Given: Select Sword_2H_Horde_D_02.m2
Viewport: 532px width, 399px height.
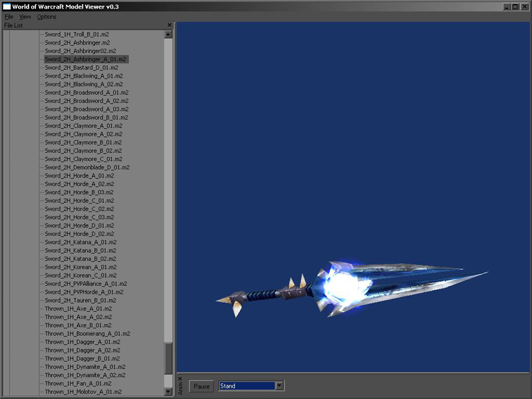Looking at the screenshot, I should click(79, 234).
